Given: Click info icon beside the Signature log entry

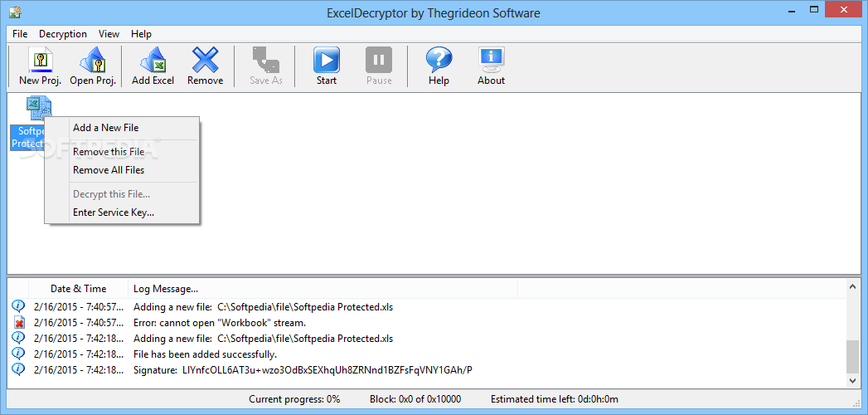Looking at the screenshot, I should [18, 369].
